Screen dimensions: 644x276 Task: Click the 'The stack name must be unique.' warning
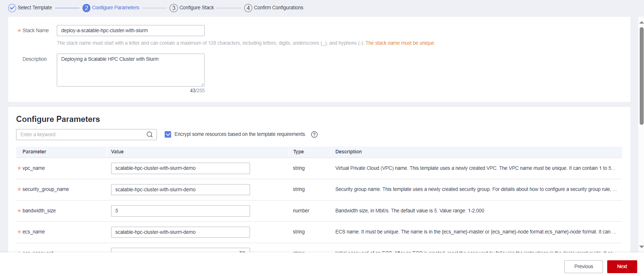pos(400,43)
